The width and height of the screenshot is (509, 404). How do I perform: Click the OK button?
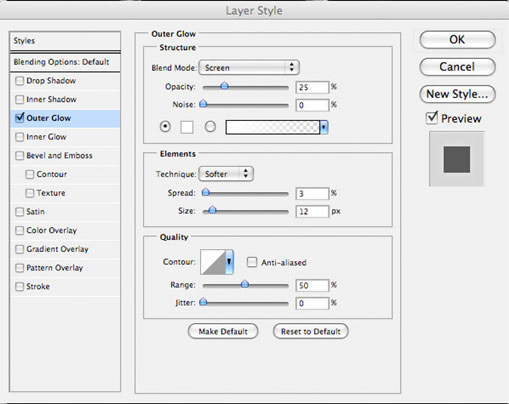(x=457, y=40)
